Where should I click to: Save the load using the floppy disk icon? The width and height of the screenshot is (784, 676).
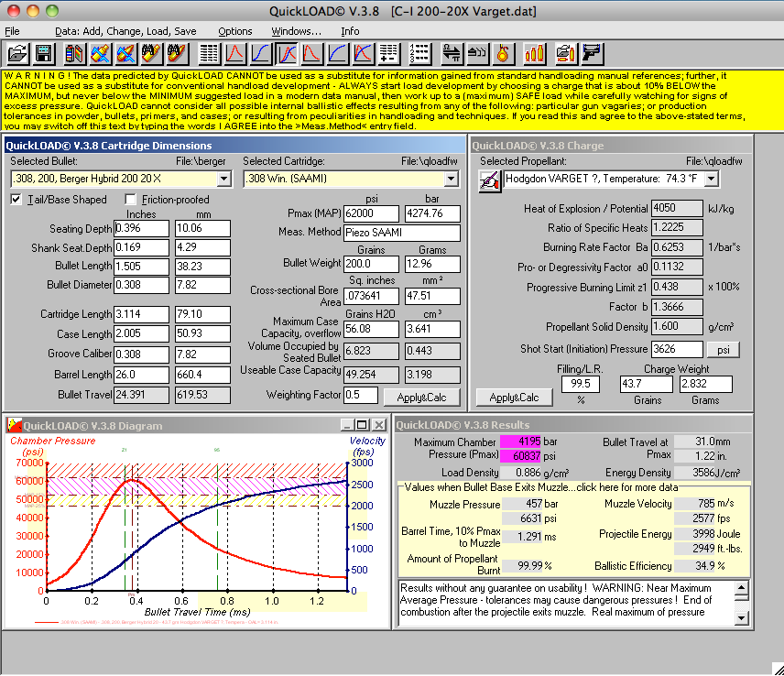(x=43, y=53)
